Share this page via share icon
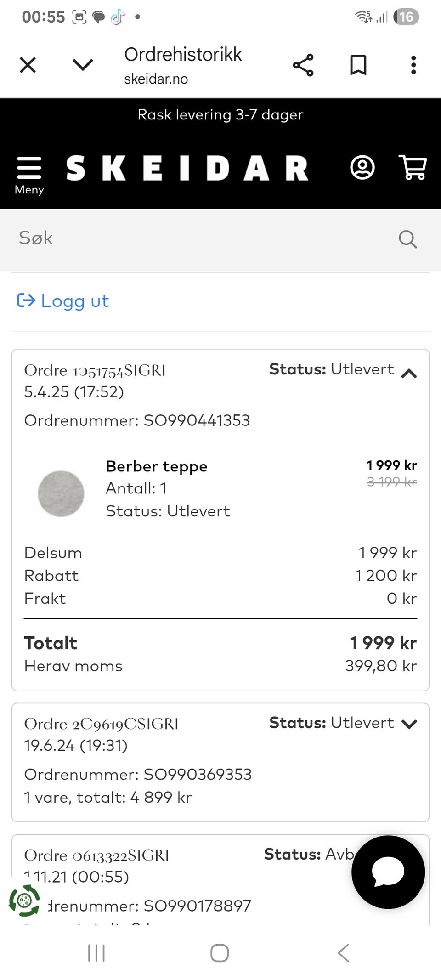 pyautogui.click(x=303, y=65)
